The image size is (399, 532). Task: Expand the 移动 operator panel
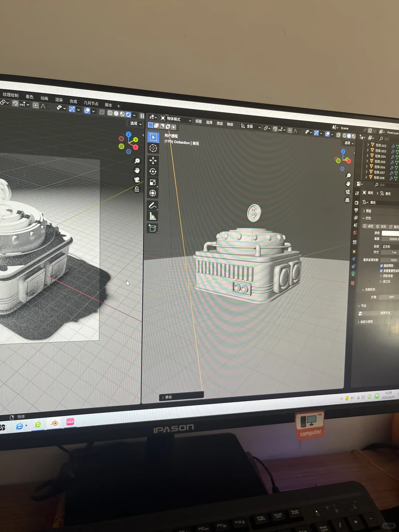[x=181, y=396]
